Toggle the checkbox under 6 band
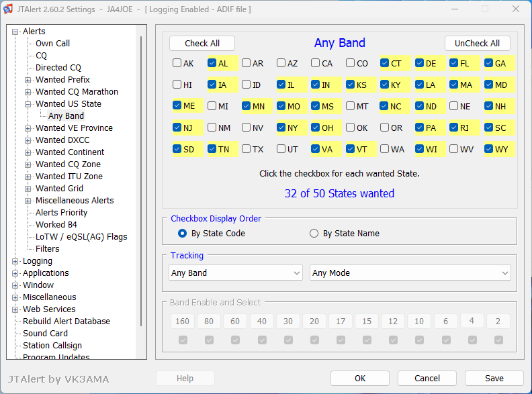532x394 pixels. 446,340
